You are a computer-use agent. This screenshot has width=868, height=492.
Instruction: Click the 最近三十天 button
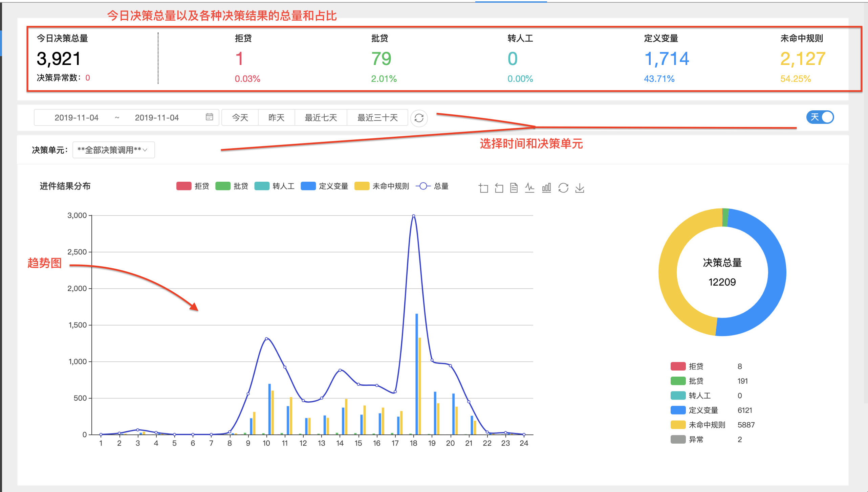(x=377, y=117)
